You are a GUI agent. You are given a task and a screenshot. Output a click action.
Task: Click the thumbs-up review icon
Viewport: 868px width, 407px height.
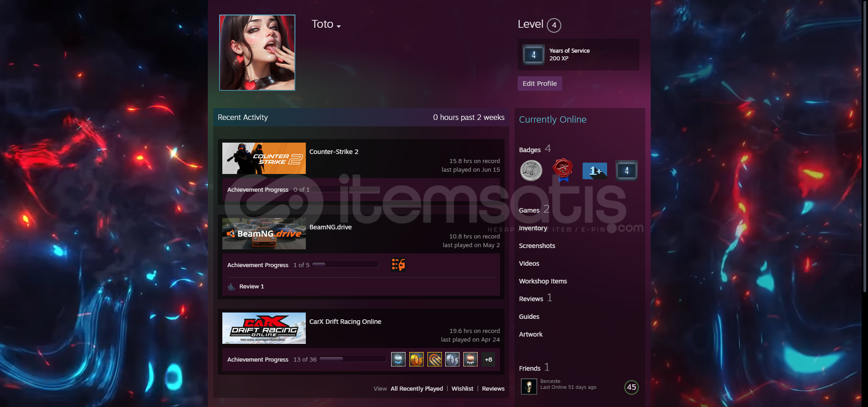tap(231, 287)
